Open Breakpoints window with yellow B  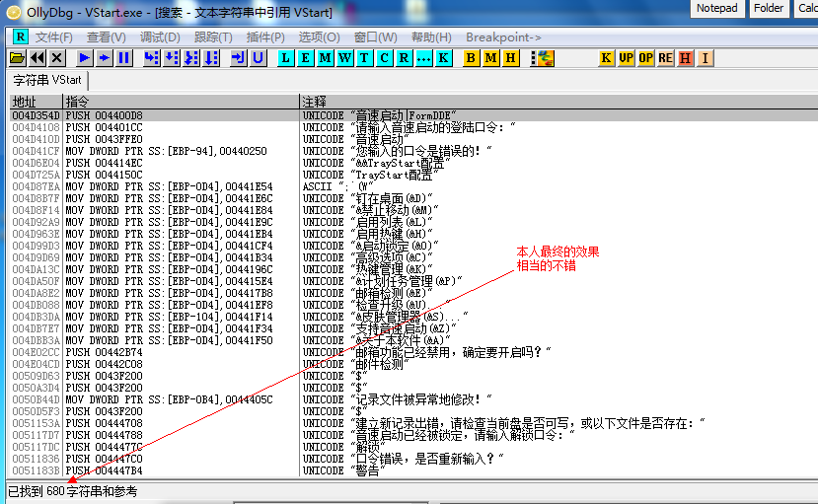[x=471, y=58]
